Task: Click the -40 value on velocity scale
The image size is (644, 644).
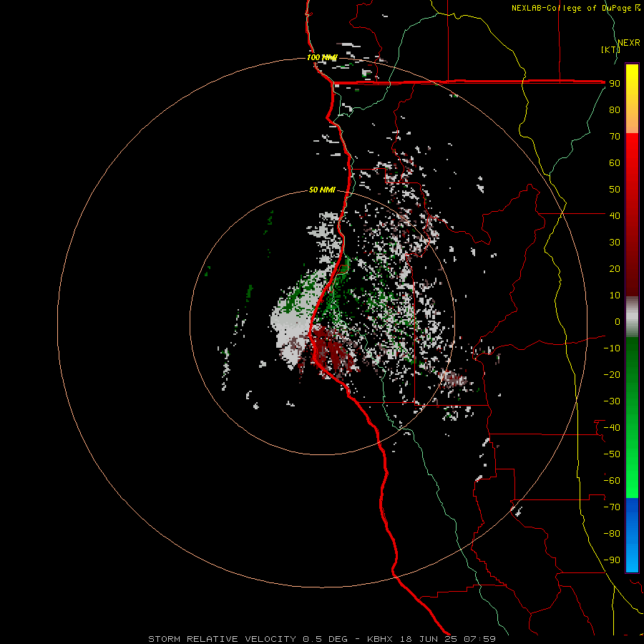Action: coord(612,428)
